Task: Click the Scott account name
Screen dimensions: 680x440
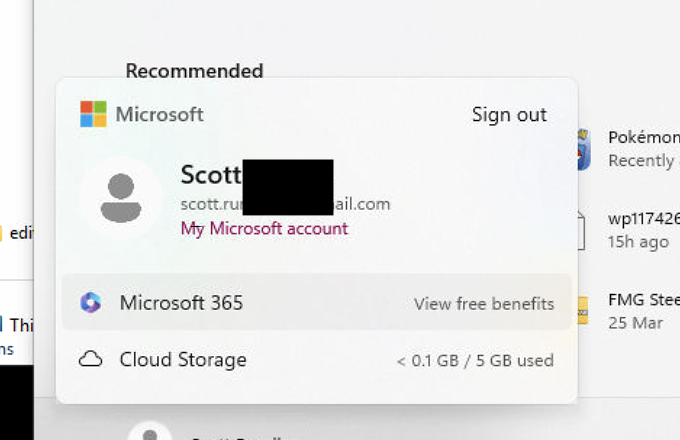Action: pyautogui.click(x=211, y=174)
